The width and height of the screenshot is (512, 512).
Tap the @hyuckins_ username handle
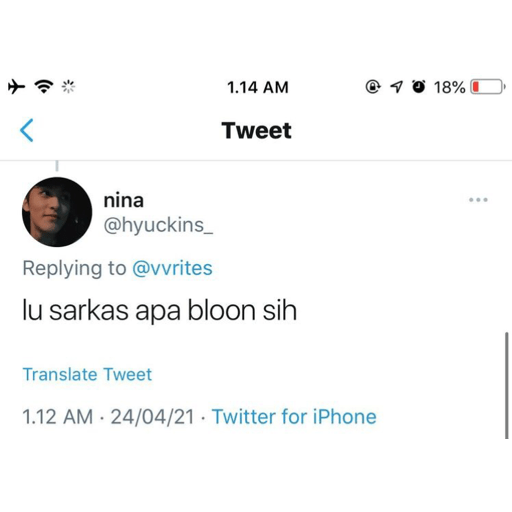[158, 225]
